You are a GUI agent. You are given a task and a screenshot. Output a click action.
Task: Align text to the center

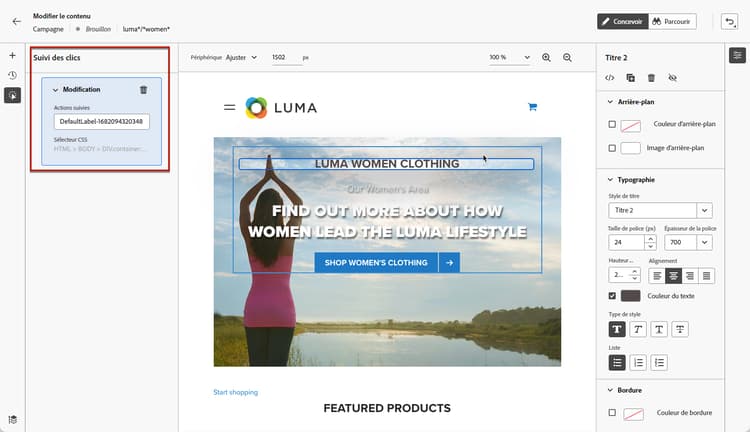pos(673,276)
